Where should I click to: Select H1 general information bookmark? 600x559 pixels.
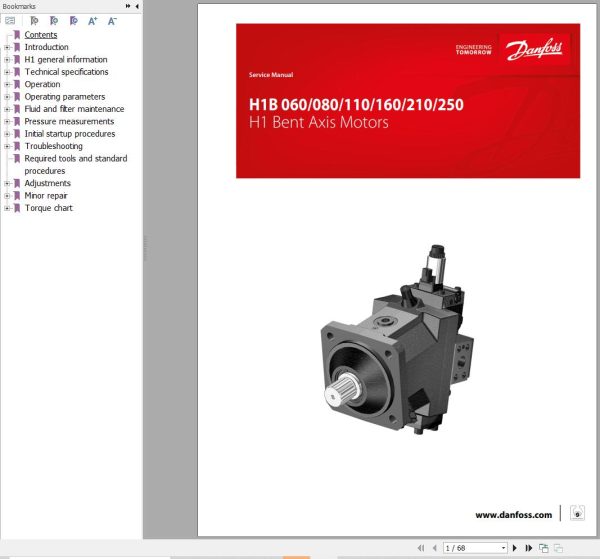coord(66,59)
